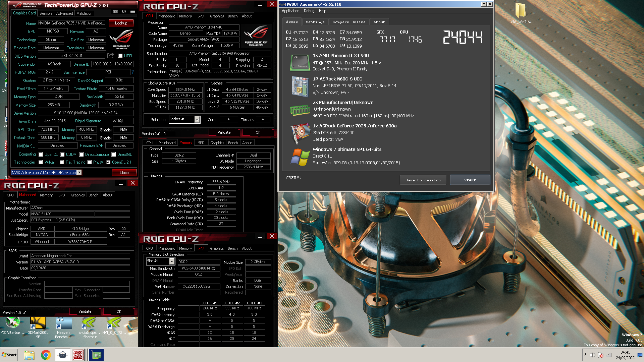Switch to the Advanced tab in GPU-Z

tap(64, 13)
